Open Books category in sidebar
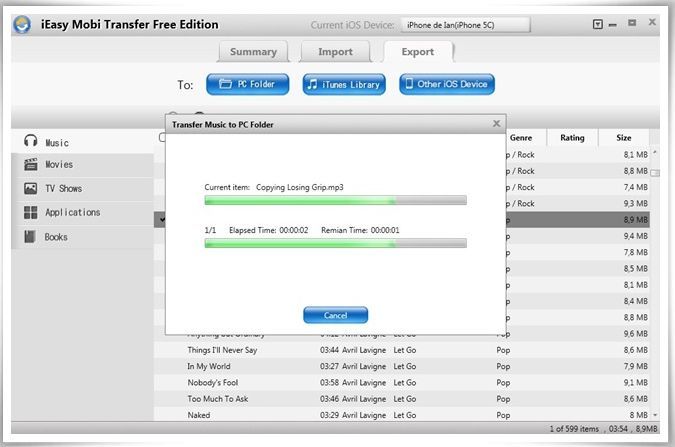The width and height of the screenshot is (675, 447). tap(83, 237)
